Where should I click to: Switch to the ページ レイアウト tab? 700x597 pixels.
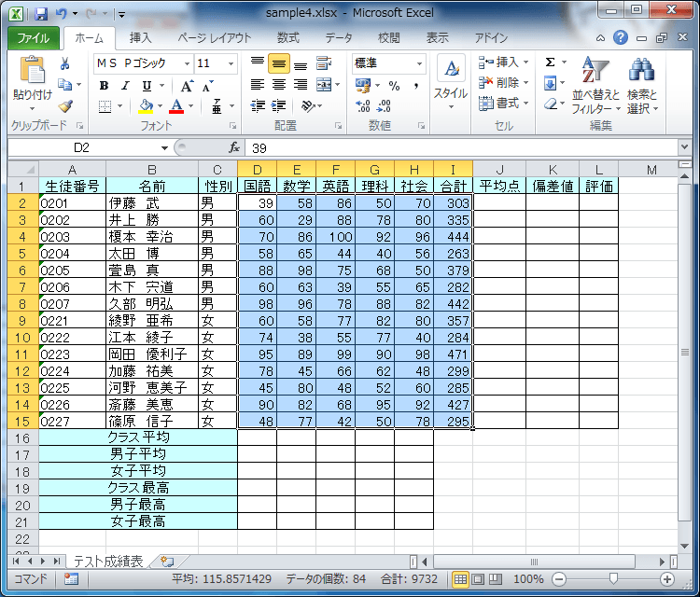(x=215, y=38)
